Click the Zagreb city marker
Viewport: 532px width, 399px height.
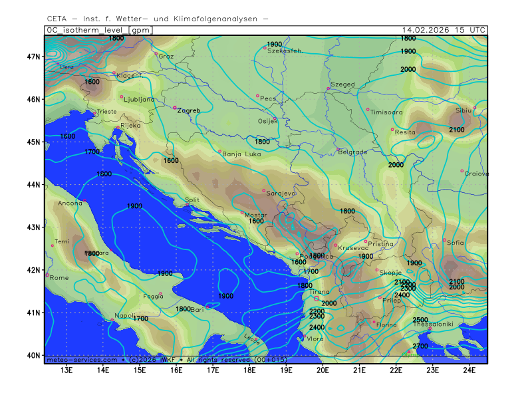click(175, 108)
